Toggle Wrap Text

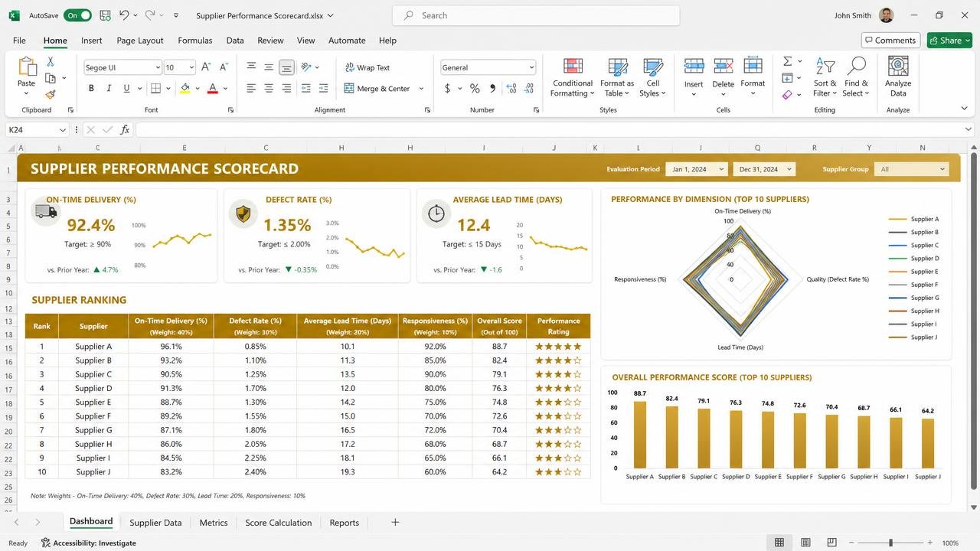click(x=367, y=67)
